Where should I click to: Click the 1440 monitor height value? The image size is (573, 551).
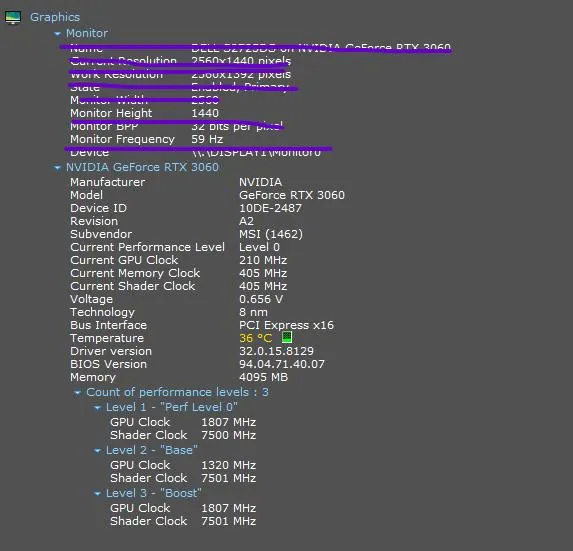click(x=205, y=113)
